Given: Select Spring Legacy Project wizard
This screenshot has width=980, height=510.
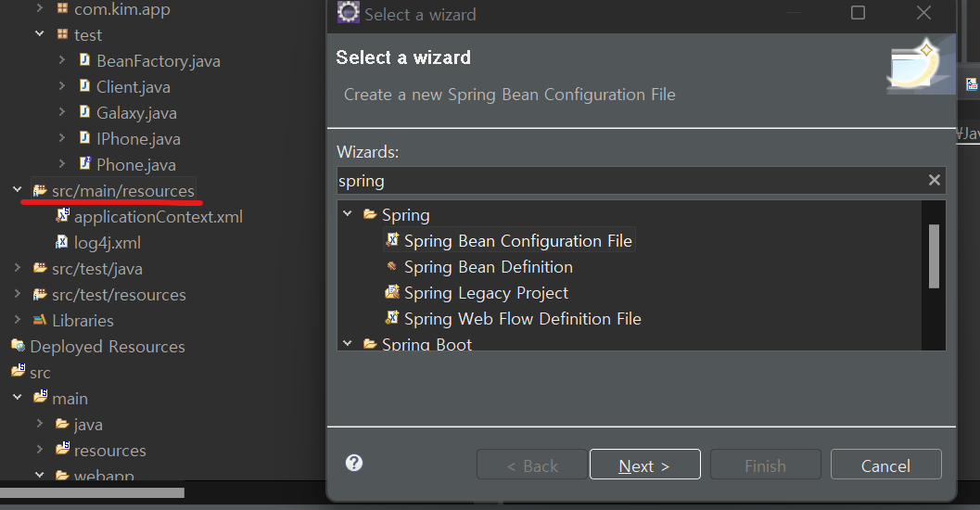Looking at the screenshot, I should pos(486,292).
